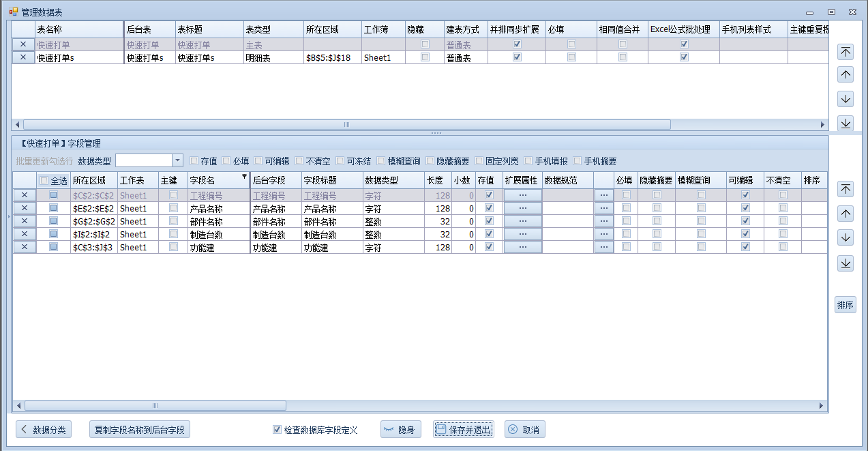
Task: Expand the left side panel handle
Action: (8, 217)
